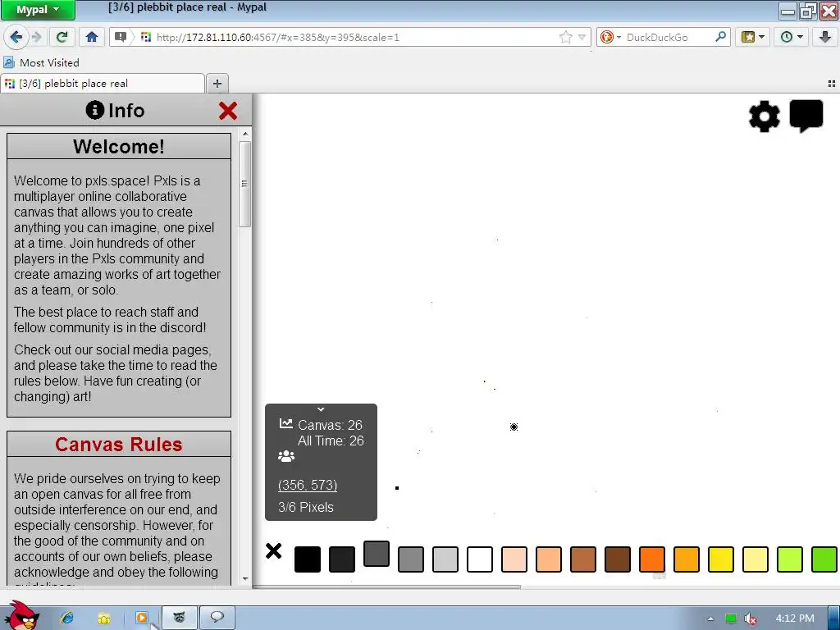Open the folder icon in taskbar
Image resolution: width=840 pixels, height=630 pixels.
pyautogui.click(x=104, y=619)
